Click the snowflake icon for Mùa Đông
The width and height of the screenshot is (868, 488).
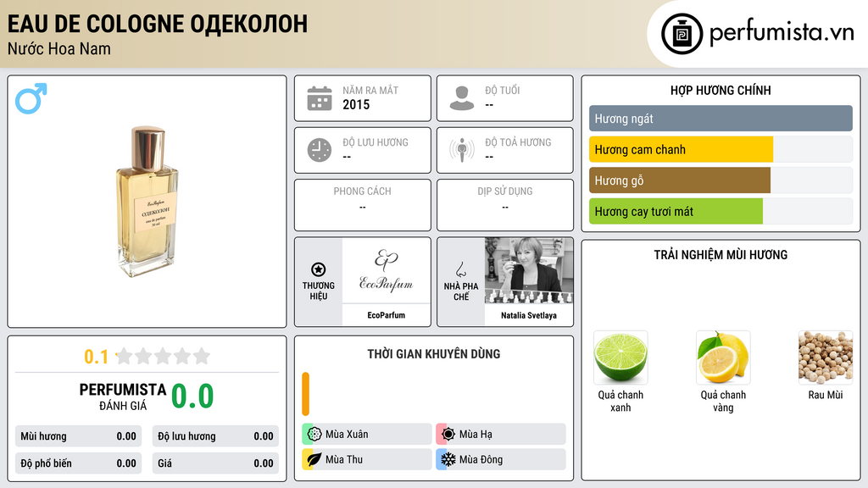pos(448,459)
